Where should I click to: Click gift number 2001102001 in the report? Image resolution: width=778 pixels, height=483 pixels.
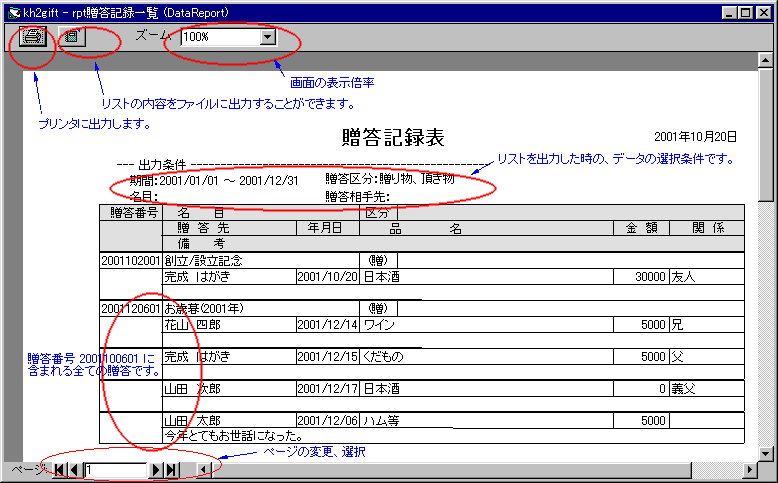(130, 260)
